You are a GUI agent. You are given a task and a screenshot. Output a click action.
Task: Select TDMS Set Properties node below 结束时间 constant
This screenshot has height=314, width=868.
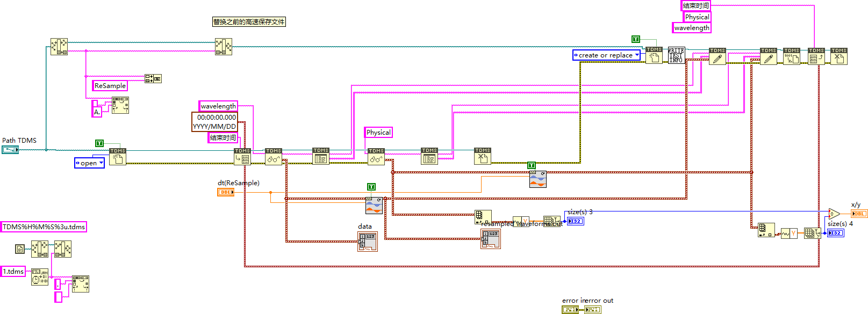[242, 156]
